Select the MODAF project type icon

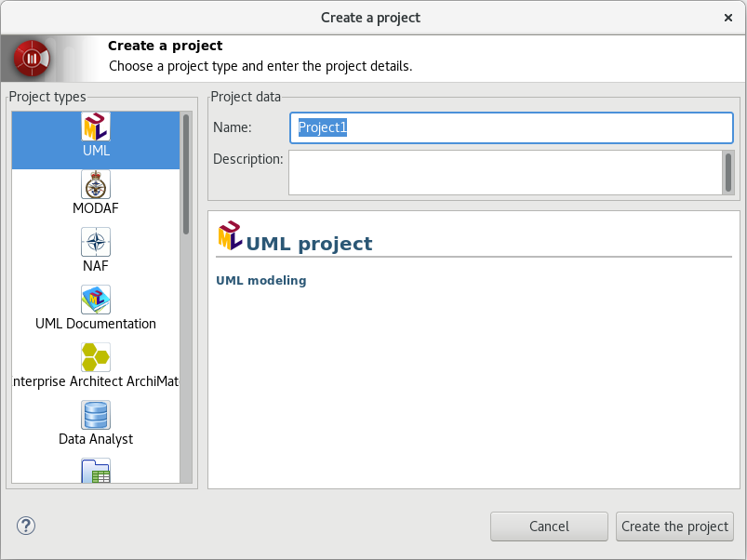click(x=95, y=183)
